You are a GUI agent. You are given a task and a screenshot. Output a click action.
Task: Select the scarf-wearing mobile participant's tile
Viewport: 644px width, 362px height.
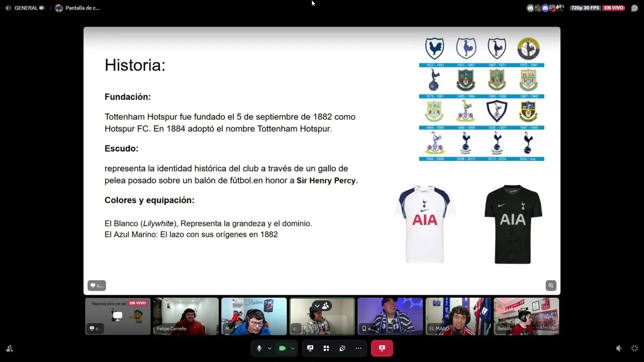click(x=390, y=316)
